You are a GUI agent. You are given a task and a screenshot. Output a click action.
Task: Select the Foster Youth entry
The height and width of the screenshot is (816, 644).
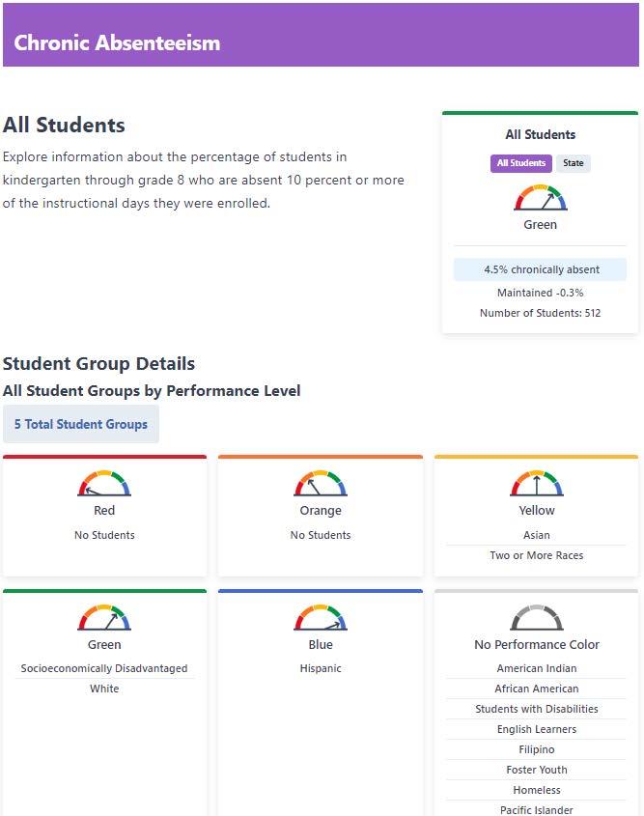click(536, 770)
